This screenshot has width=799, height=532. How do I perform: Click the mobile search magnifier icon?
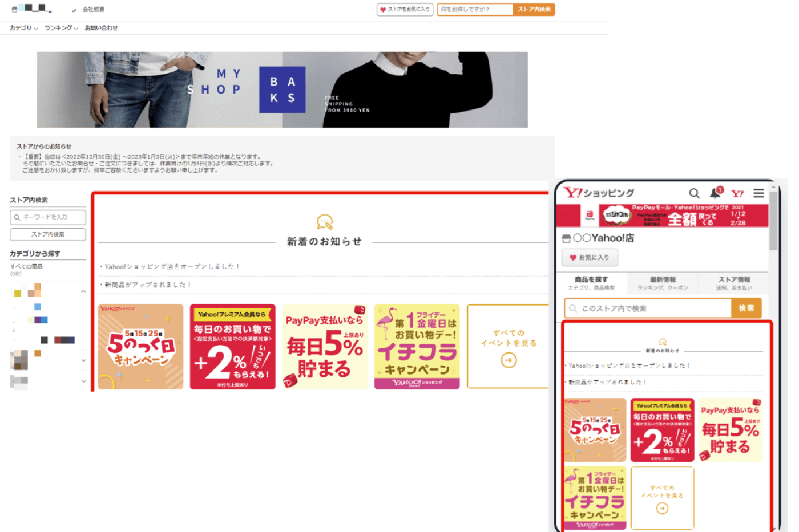click(x=694, y=193)
